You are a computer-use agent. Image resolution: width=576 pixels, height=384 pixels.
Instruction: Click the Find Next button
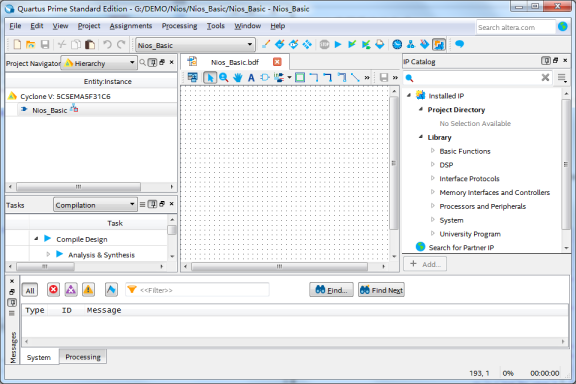point(381,290)
